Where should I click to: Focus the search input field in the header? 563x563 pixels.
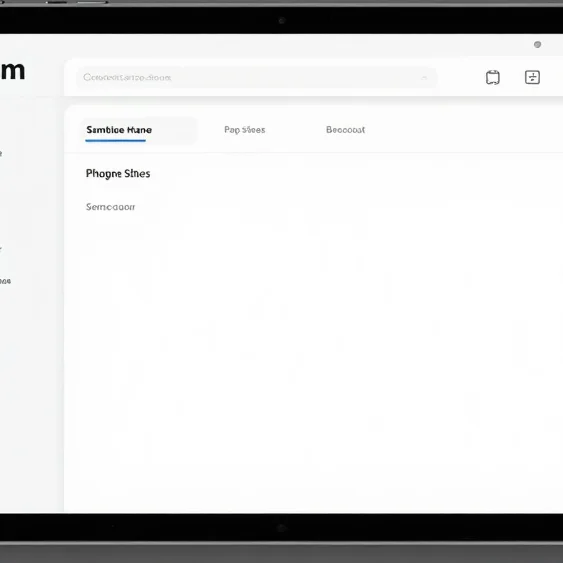256,78
